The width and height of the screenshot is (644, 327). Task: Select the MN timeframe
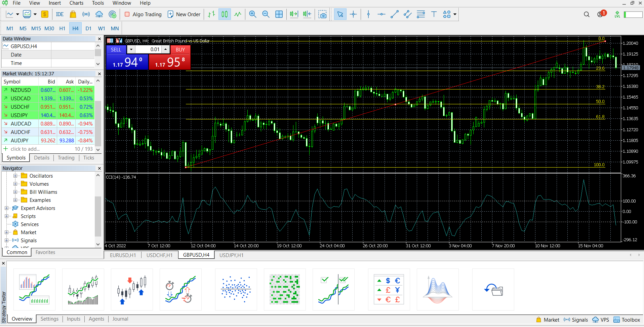click(115, 28)
